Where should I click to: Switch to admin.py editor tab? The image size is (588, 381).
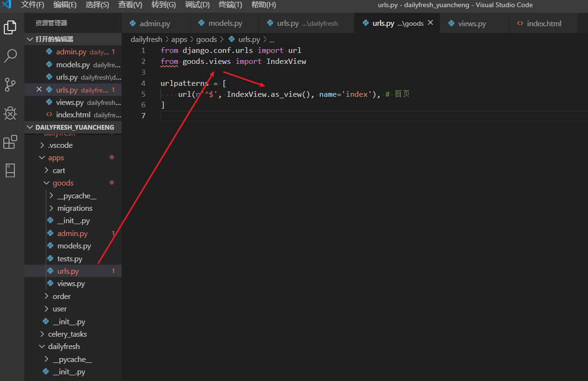click(156, 23)
